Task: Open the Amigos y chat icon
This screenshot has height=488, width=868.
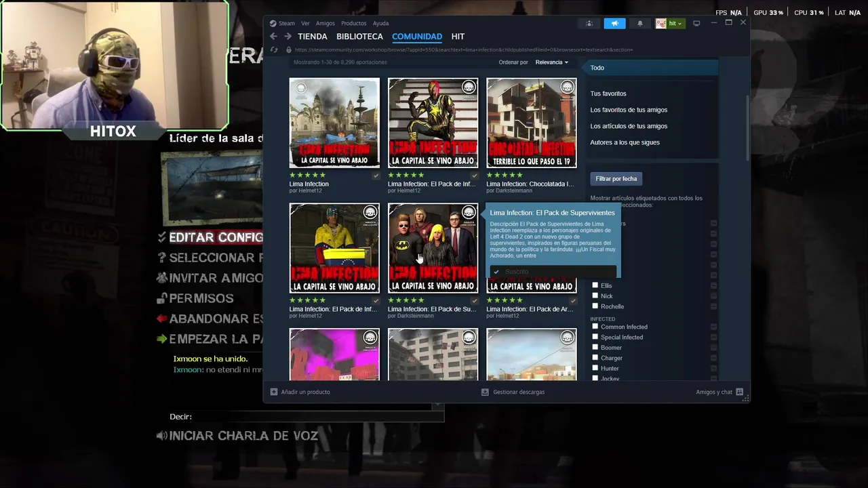Action: point(739,392)
